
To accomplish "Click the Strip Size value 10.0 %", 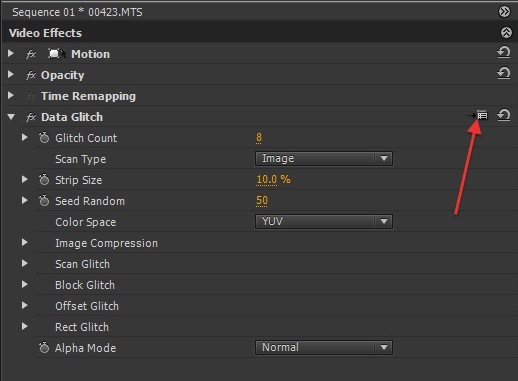I will click(x=273, y=179).
